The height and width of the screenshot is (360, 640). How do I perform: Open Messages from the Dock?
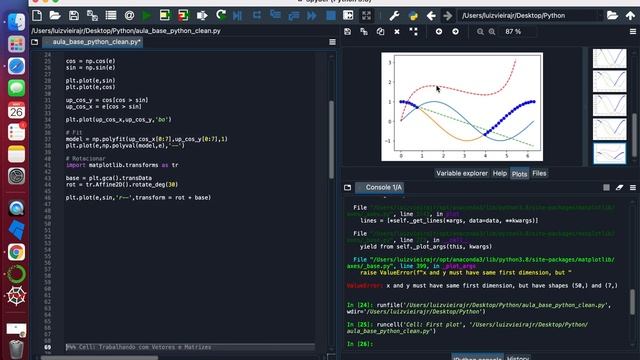pos(16,88)
